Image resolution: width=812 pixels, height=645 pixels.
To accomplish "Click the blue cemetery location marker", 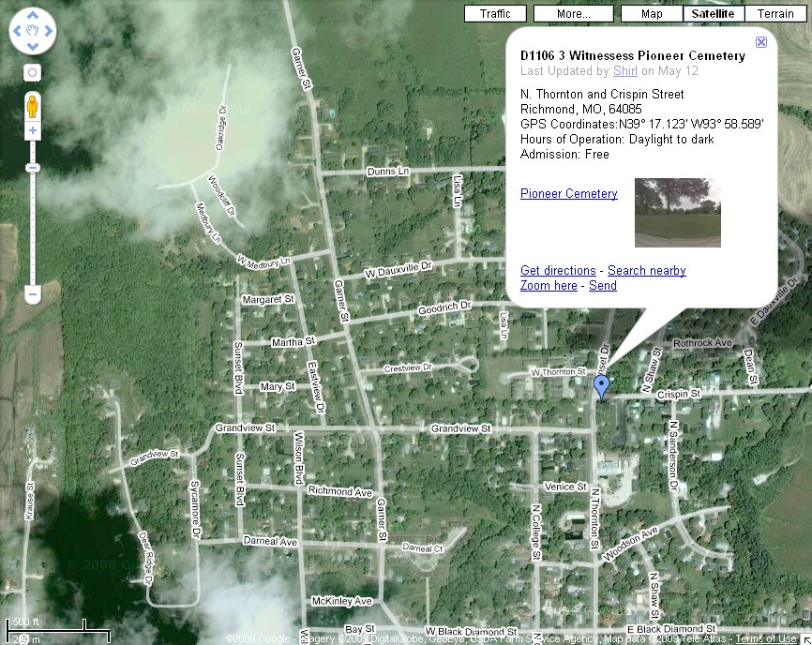I will click(602, 386).
